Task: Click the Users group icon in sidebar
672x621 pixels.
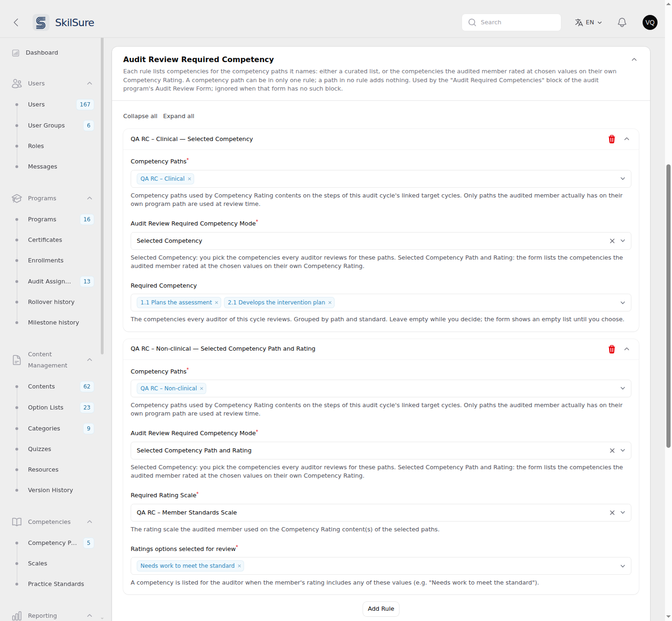Action: 17,84
